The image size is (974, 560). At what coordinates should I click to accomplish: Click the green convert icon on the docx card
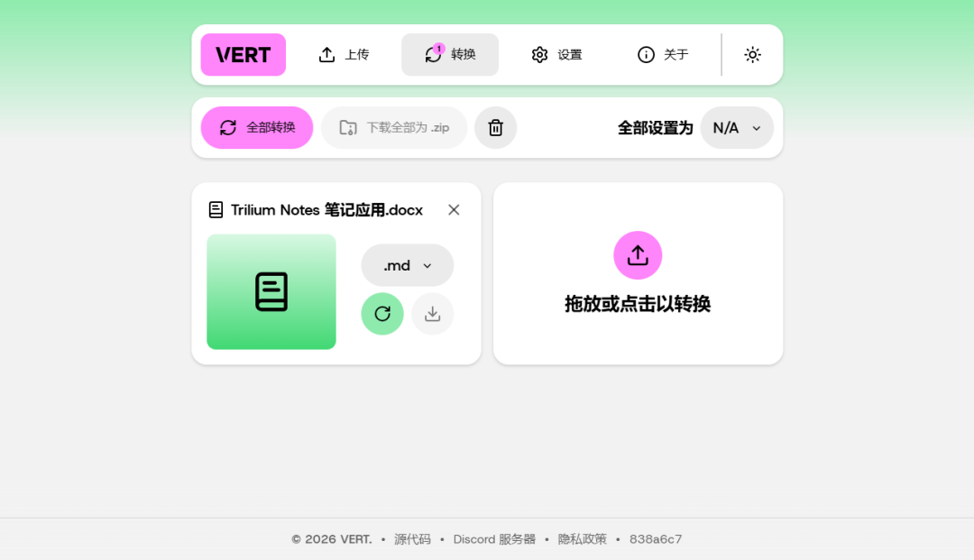(x=381, y=313)
